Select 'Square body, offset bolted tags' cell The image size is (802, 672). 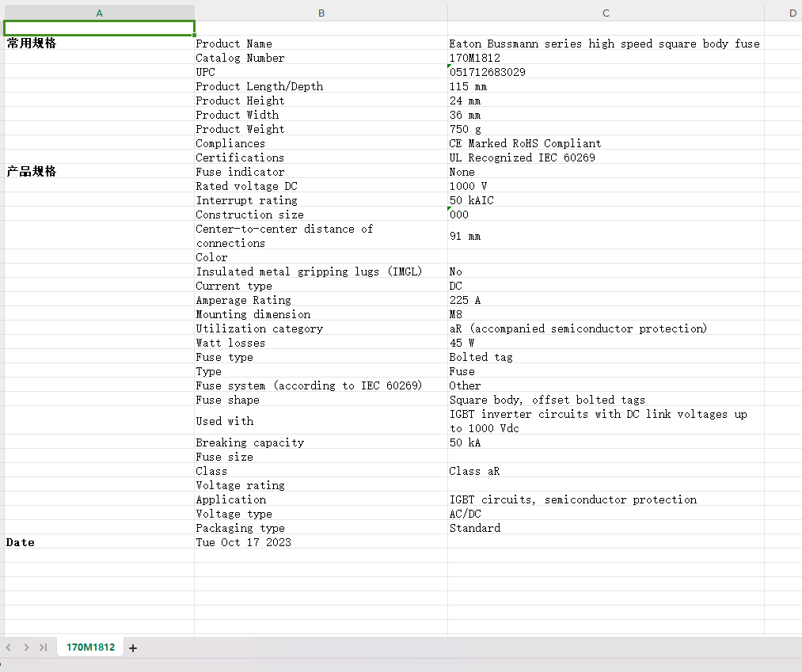pos(606,400)
